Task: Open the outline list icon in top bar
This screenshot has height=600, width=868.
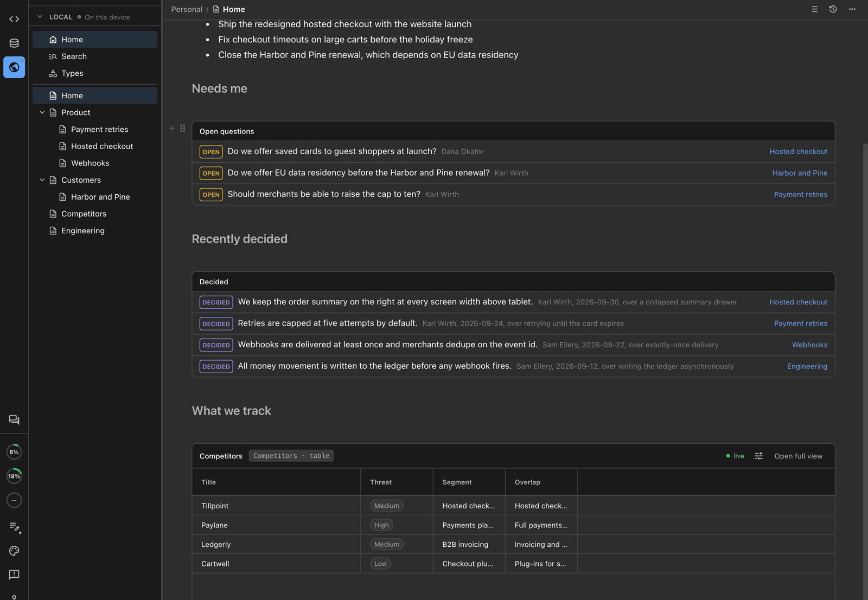Action: tap(814, 9)
